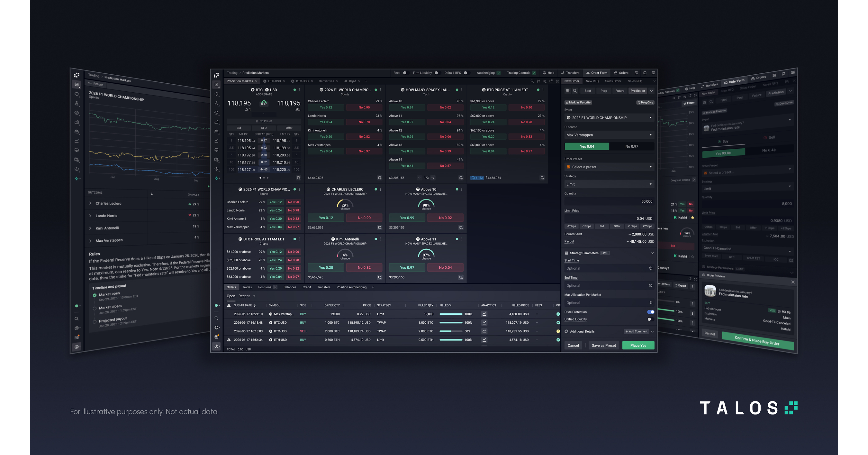This screenshot has width=868, height=455.
Task: Click the fullscreen icon in workspace tab bar
Action: pyautogui.click(x=557, y=81)
